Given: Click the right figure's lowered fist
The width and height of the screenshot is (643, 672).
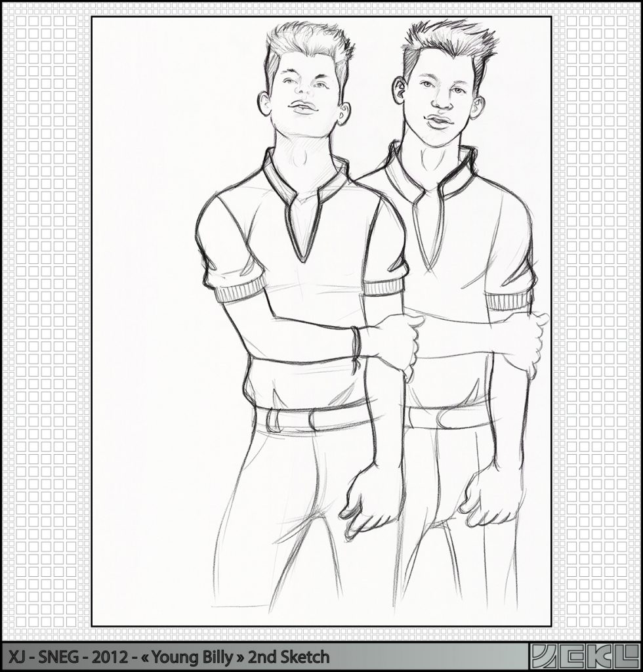Looking at the screenshot, I should (489, 495).
